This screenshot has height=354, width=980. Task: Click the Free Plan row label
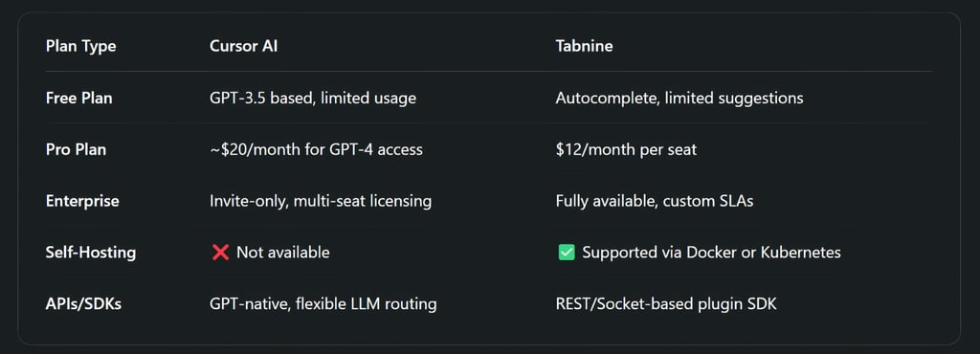pos(78,98)
